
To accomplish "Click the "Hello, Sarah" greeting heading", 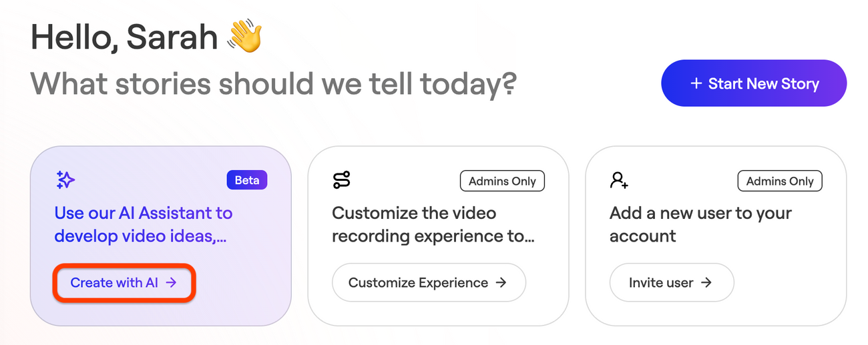I will point(124,37).
